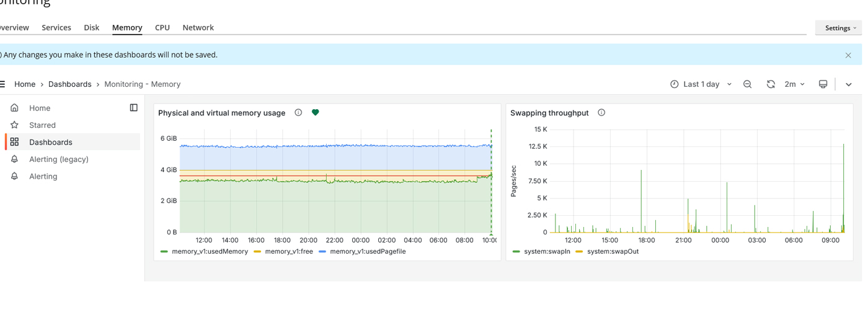Click Dashboards in the breadcrumb

69,84
